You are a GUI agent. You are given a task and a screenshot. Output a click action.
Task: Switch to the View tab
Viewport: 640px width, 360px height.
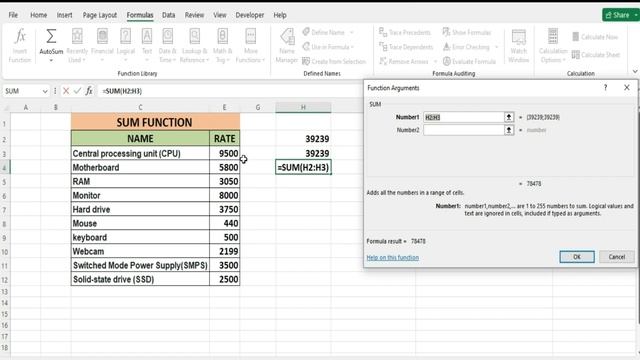coord(220,15)
